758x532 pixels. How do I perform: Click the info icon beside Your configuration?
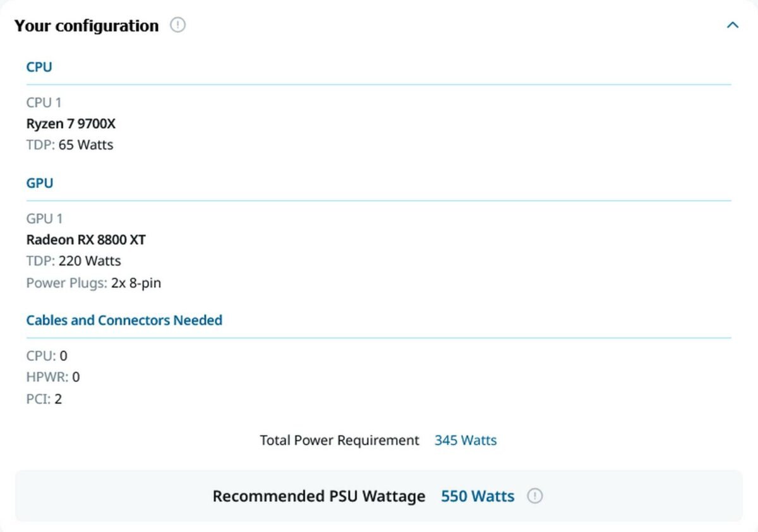[x=178, y=25]
